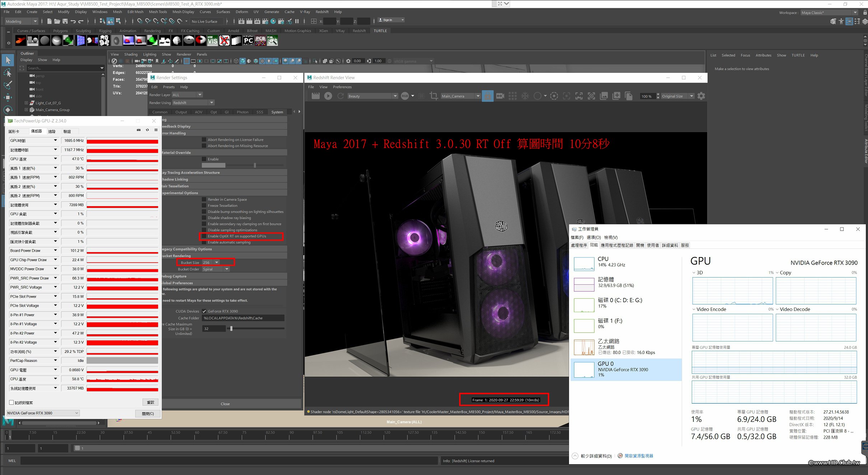This screenshot has width=868, height=475.
Task: Toggle Enable automatic sampling checkbox
Action: click(x=204, y=242)
